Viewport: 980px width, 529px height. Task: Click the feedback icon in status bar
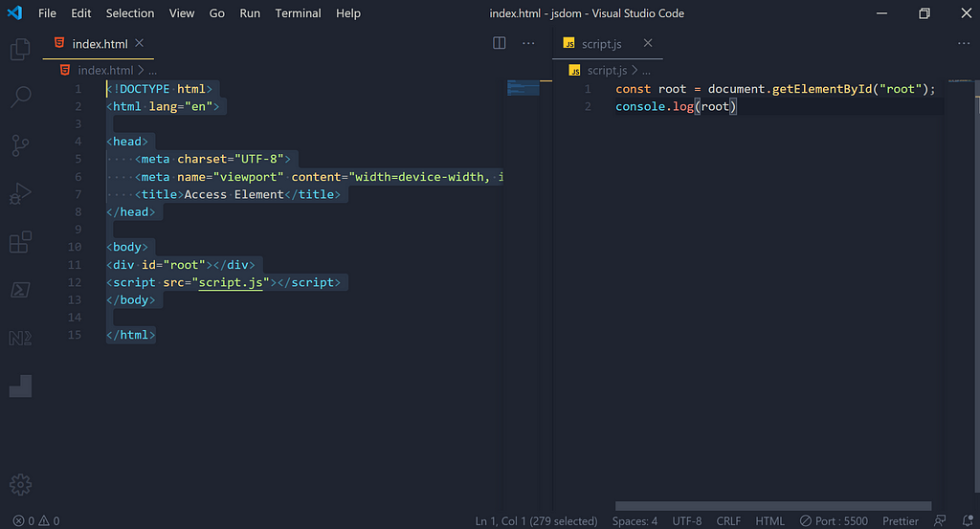pos(940,521)
